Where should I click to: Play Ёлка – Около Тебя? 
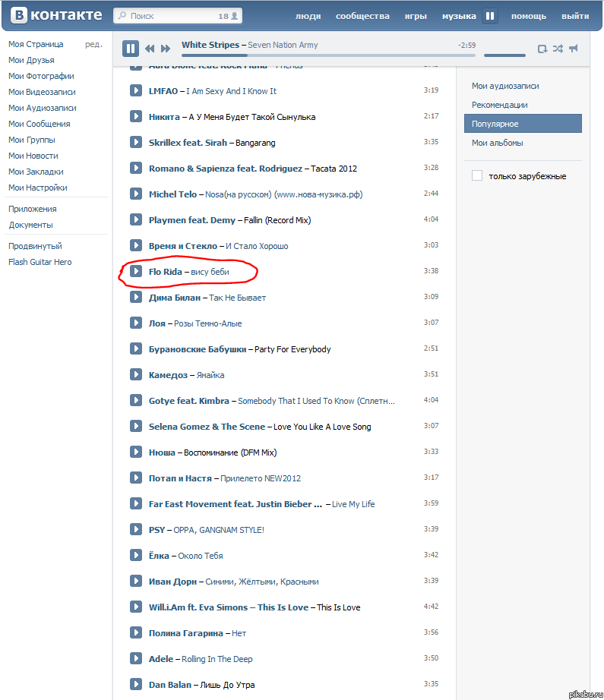click(x=136, y=555)
